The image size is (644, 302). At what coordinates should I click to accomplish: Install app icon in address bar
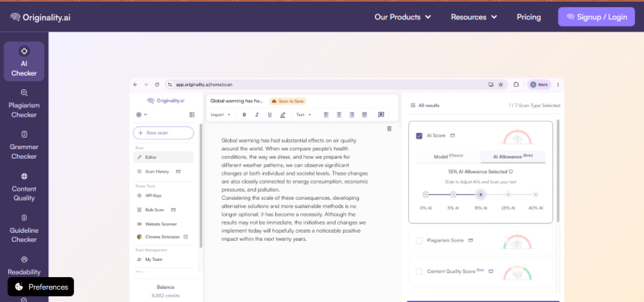491,85
